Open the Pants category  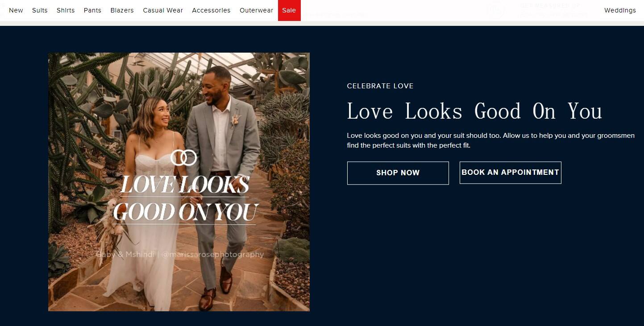[92, 10]
